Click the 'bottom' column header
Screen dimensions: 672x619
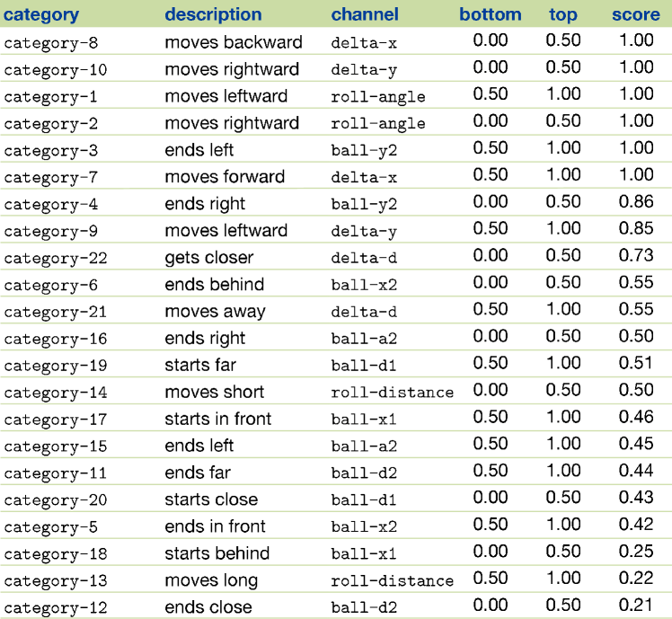(491, 14)
